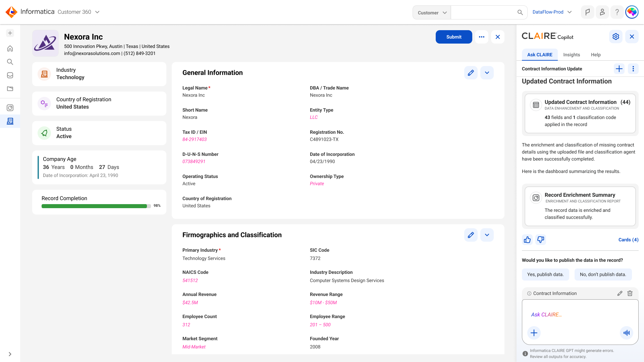
Task: Edit the General Information section
Action: (x=471, y=73)
